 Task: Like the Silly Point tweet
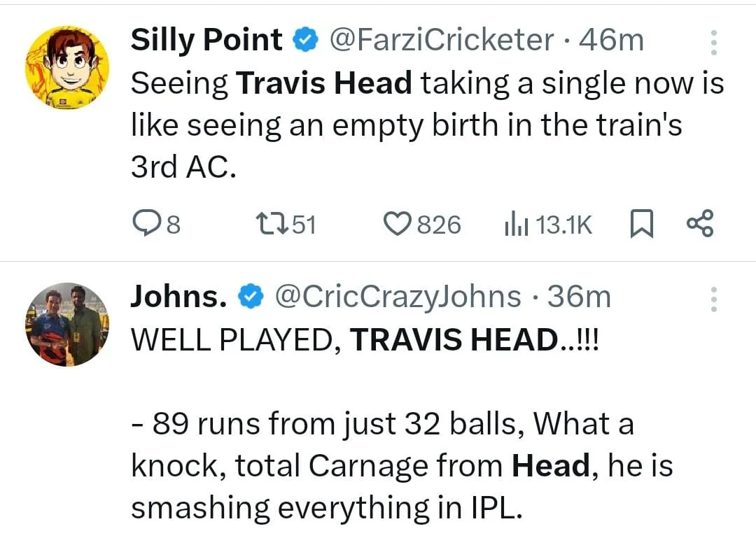(397, 225)
